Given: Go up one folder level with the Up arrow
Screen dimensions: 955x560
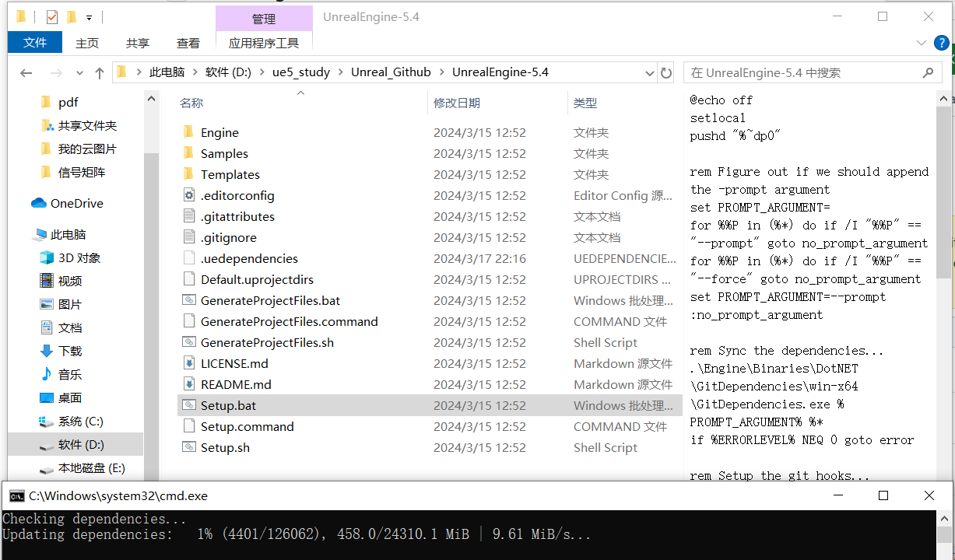Looking at the screenshot, I should tap(100, 72).
